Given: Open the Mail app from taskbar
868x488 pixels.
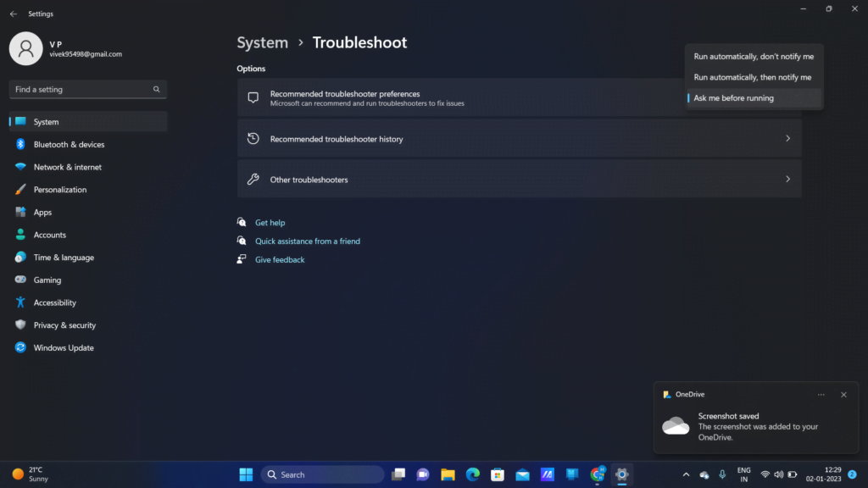Looking at the screenshot, I should click(522, 474).
